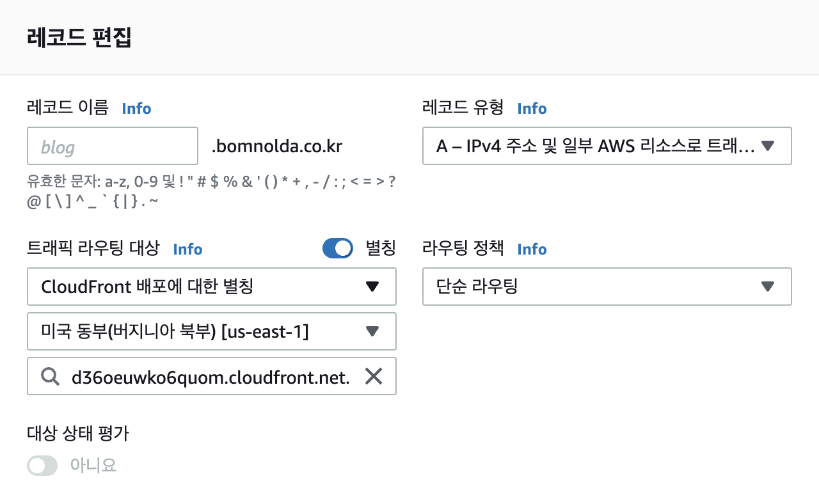Toggle the 별칭 alias switch

(338, 248)
